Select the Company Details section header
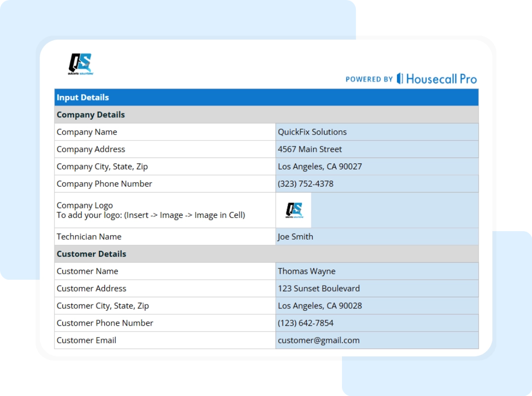 coord(266,114)
